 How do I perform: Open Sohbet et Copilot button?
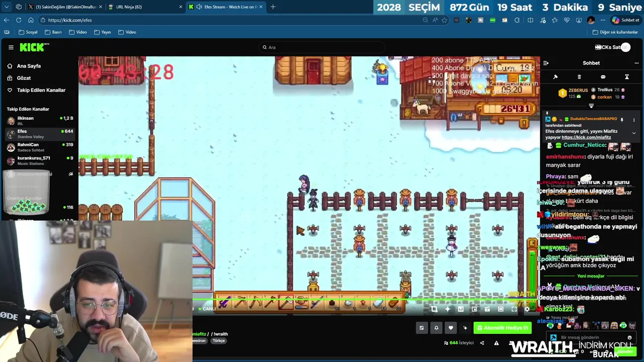pos(625,20)
